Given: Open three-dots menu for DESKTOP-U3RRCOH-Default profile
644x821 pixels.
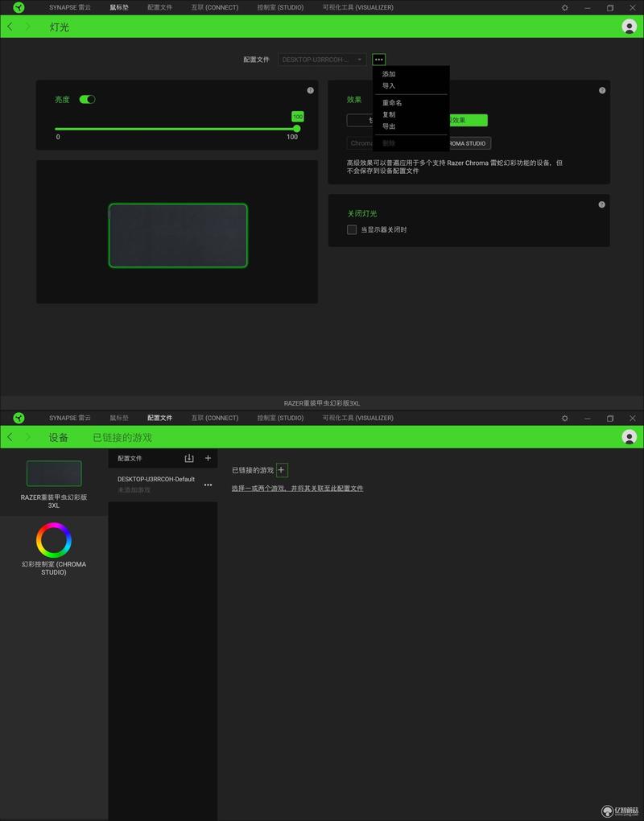Looking at the screenshot, I should (x=208, y=485).
